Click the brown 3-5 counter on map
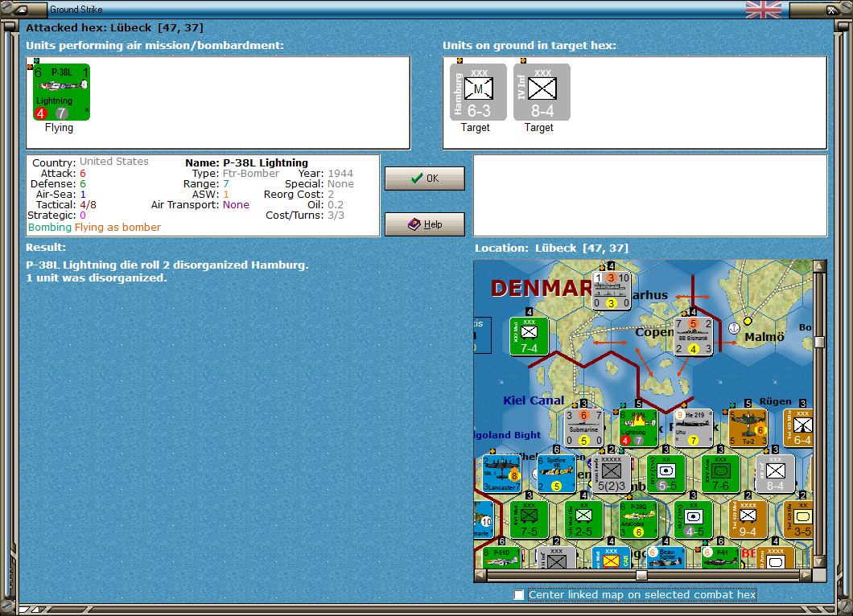The image size is (853, 616). pos(798,519)
